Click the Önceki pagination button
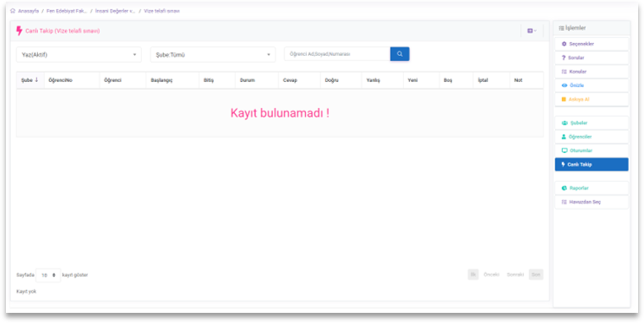The width and height of the screenshot is (644, 323). (491, 275)
